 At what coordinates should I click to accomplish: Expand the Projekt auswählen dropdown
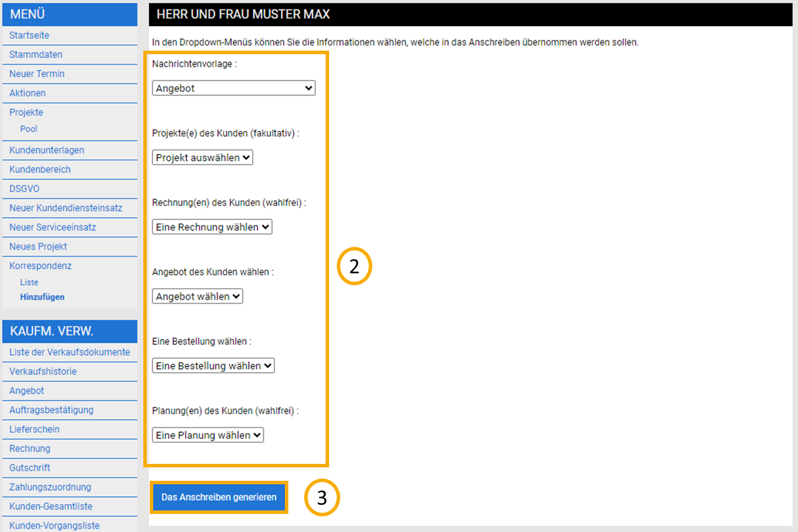point(202,158)
